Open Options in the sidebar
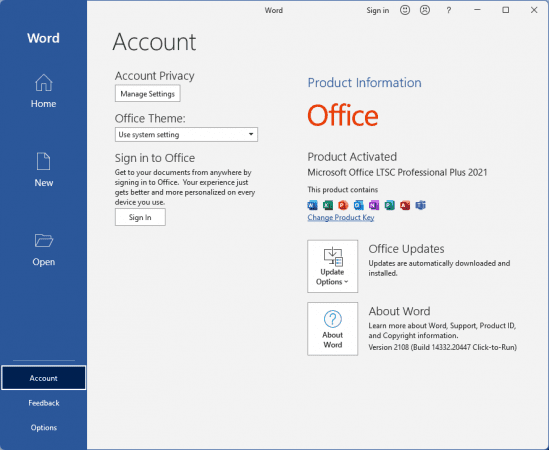The height and width of the screenshot is (450, 549). (x=43, y=427)
